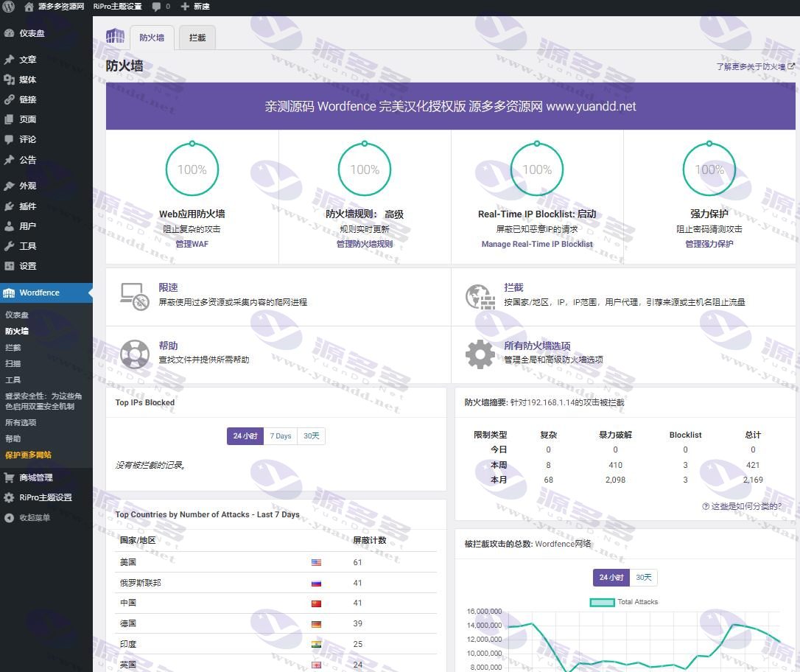Click the 仪表盘 dashboard gauge icon
This screenshot has width=800, height=672.
click(9, 33)
